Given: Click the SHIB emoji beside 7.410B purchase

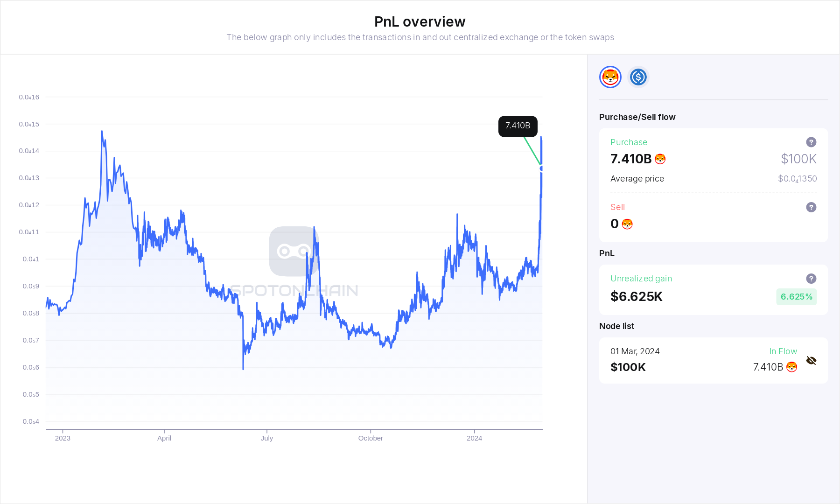Looking at the screenshot, I should point(660,159).
